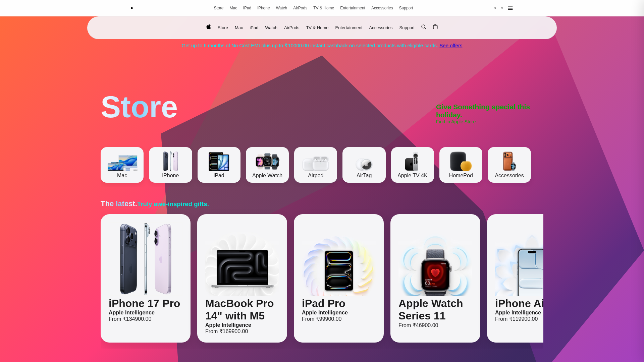Click Watch in the white top bar
Image resolution: width=644 pixels, height=362 pixels.
point(281,8)
